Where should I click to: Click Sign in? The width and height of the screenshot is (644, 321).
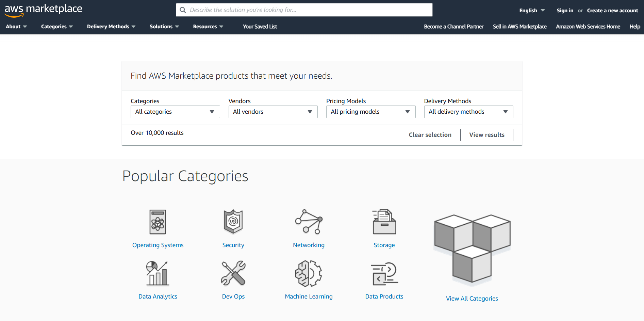[565, 11]
